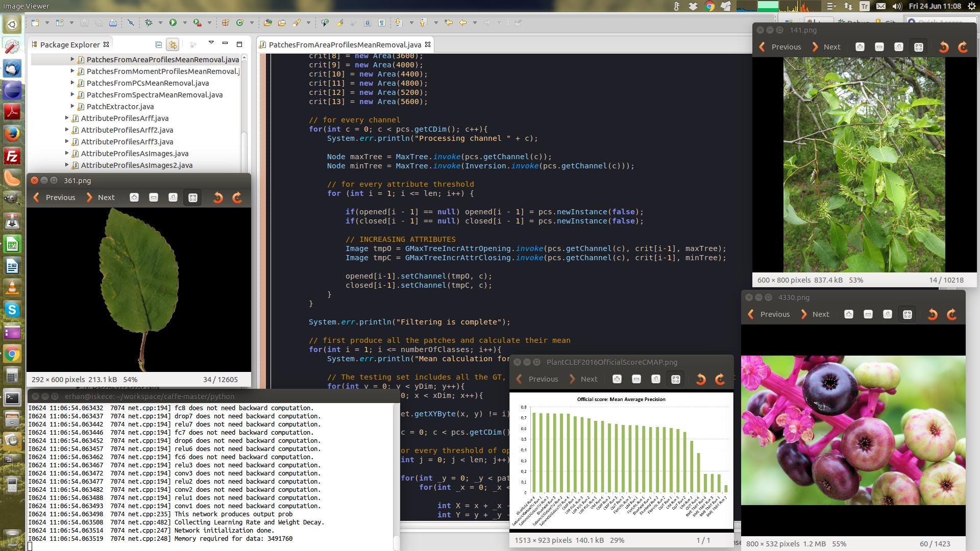Rotate 361.png counterclockwise
This screenshot has width=980, height=551.
[x=218, y=197]
